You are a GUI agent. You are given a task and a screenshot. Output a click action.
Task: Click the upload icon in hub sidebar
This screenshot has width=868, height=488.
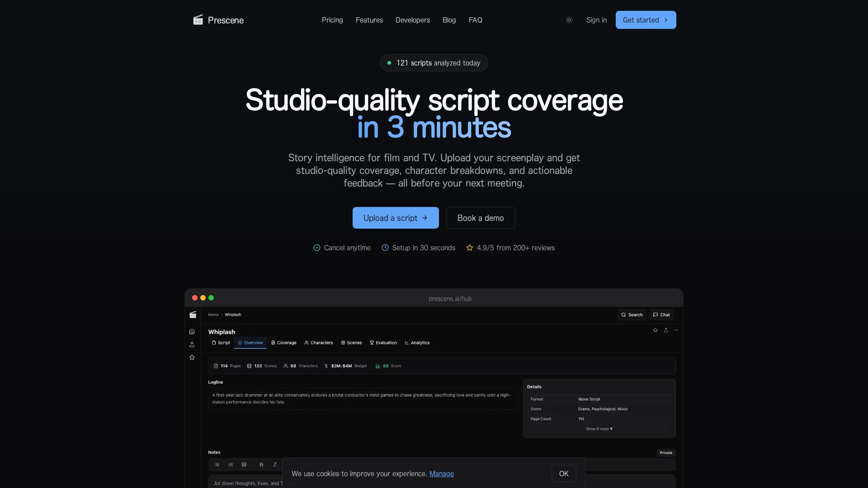pyautogui.click(x=192, y=344)
